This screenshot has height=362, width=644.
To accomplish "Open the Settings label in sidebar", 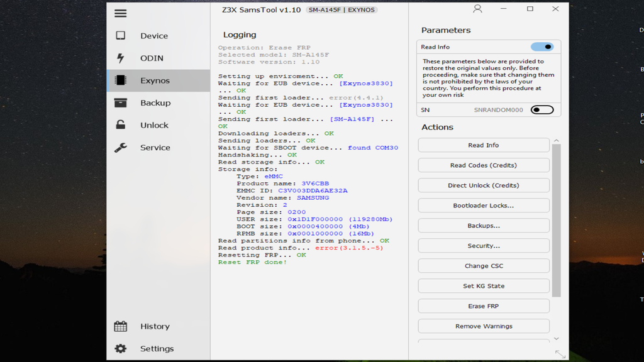I will pyautogui.click(x=157, y=348).
